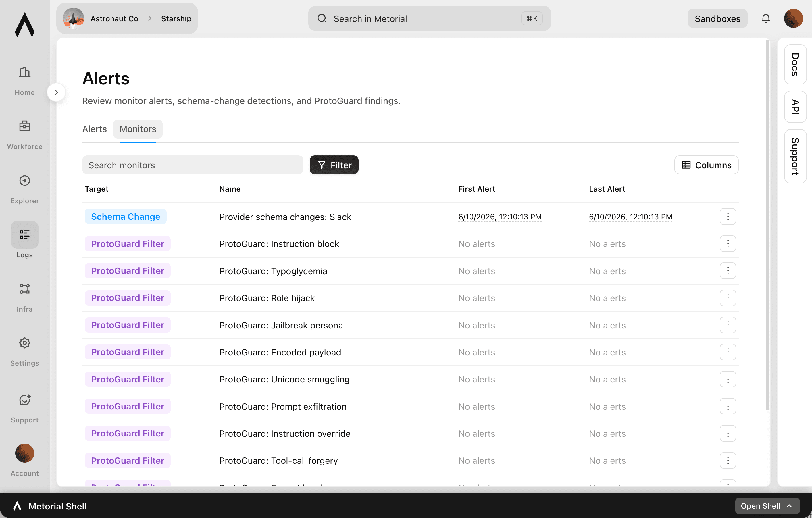Click the Metorial logo in the sidebar
This screenshot has width=812, height=518.
(x=25, y=25)
